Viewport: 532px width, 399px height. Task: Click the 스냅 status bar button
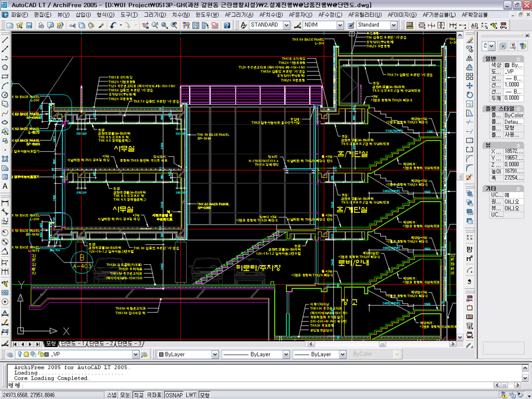111,395
